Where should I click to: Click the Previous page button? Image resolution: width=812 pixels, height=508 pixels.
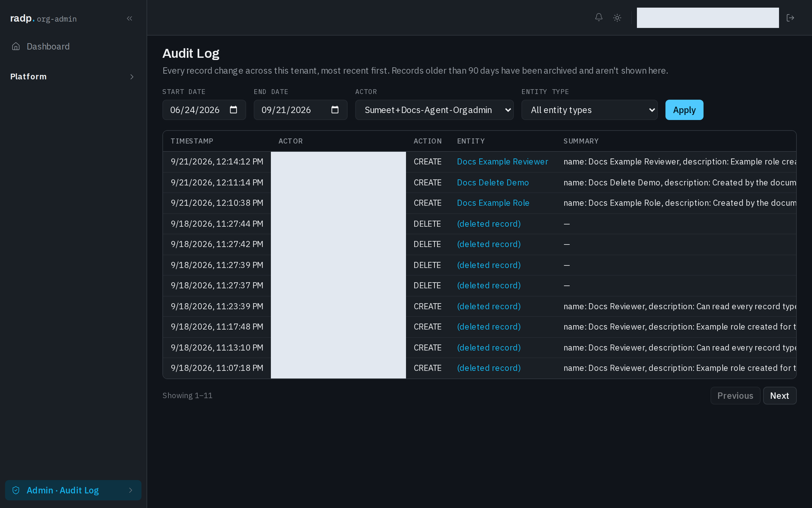[x=735, y=396]
